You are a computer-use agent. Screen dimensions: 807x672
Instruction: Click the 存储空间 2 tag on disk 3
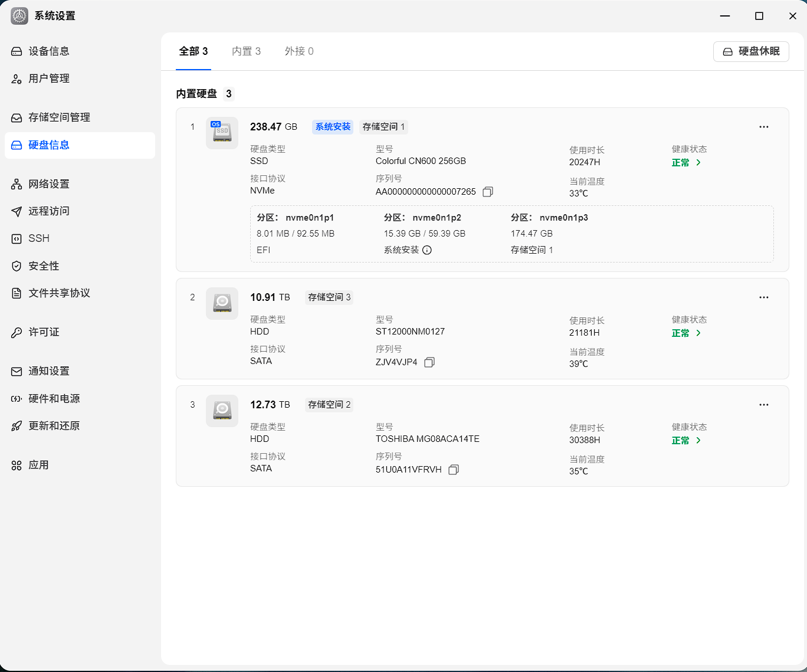click(329, 405)
